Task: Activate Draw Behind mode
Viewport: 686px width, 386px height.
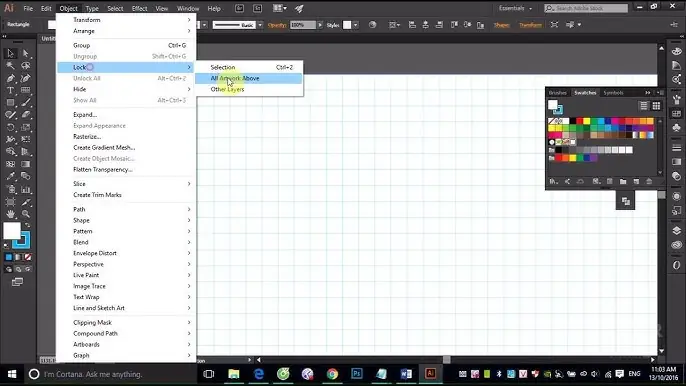Action: click(x=18, y=269)
